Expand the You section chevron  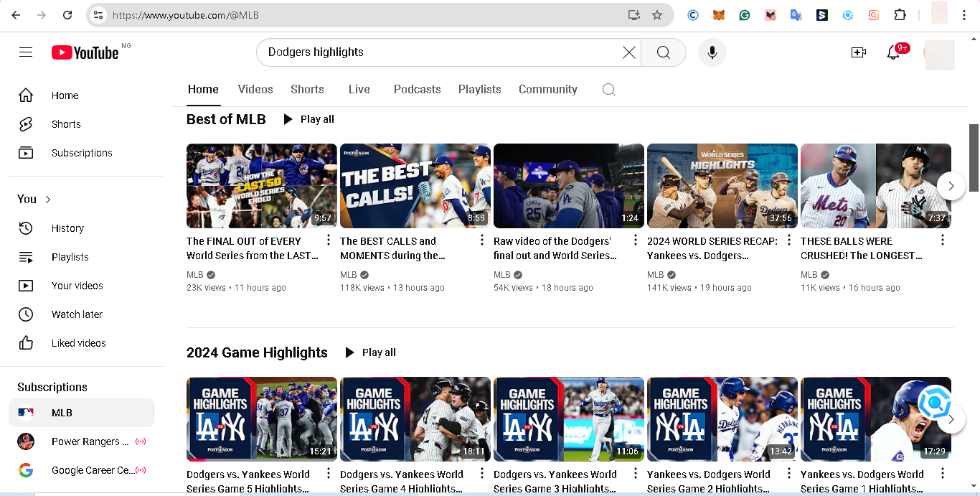[48, 200]
